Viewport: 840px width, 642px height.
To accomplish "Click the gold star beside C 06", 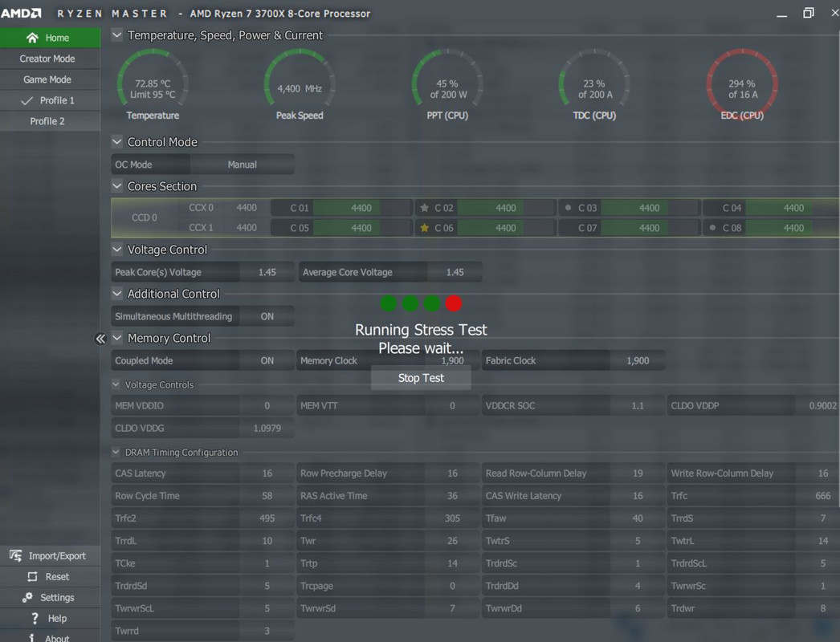I will click(424, 228).
